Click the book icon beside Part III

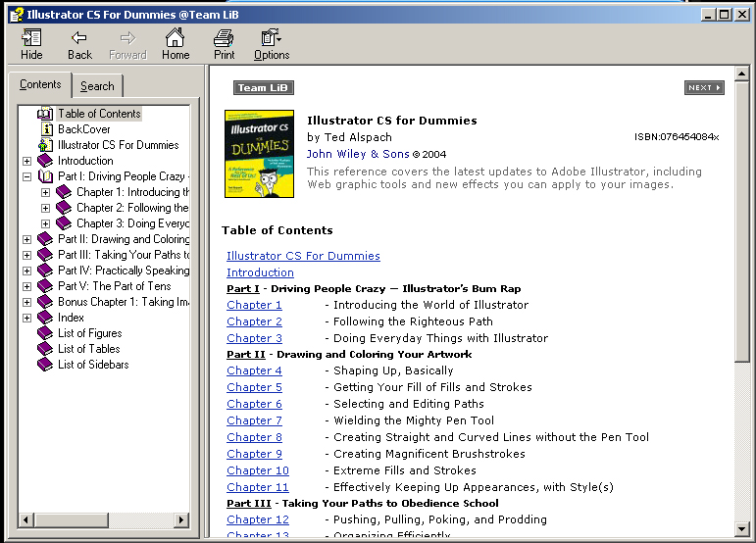[45, 255]
